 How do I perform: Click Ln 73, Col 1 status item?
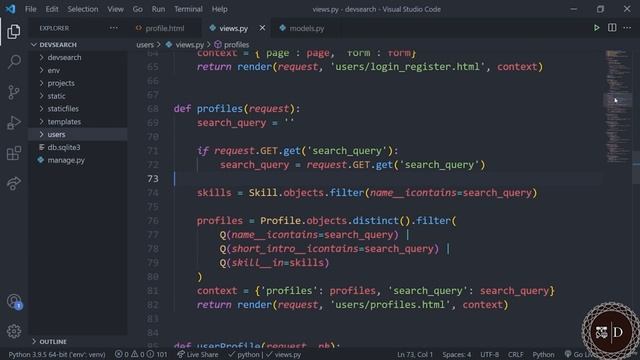click(x=415, y=354)
